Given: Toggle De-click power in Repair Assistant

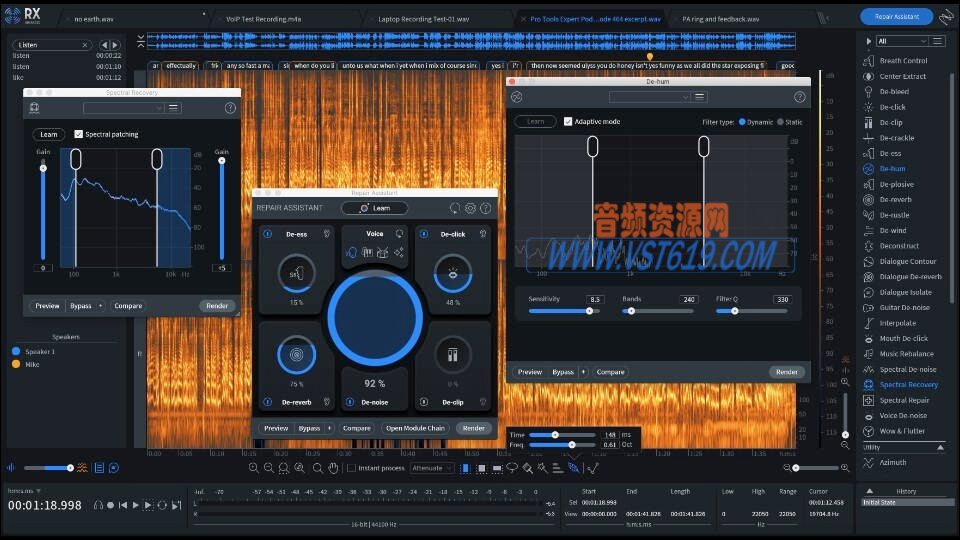Looking at the screenshot, I should pos(424,234).
